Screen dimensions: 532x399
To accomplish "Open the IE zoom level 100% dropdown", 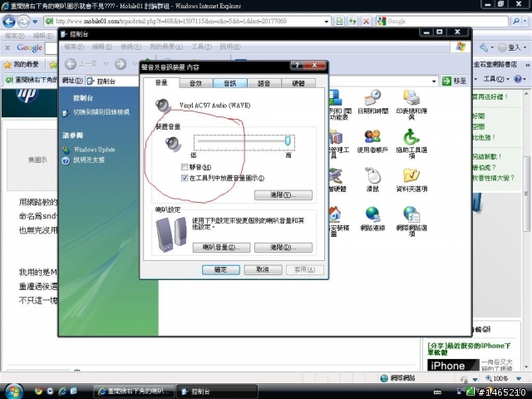I will (518, 378).
